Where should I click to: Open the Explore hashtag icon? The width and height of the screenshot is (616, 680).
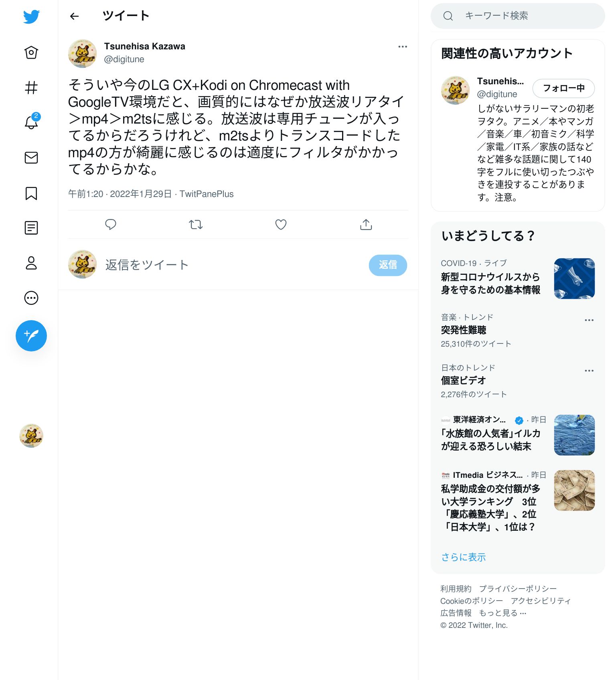pyautogui.click(x=31, y=87)
